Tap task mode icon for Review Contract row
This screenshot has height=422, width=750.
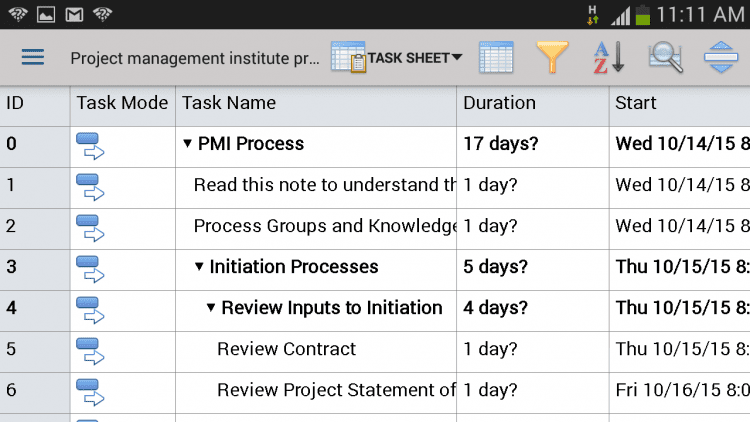pyautogui.click(x=91, y=350)
